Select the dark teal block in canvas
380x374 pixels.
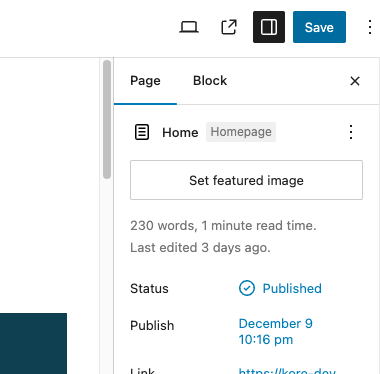tap(33, 343)
